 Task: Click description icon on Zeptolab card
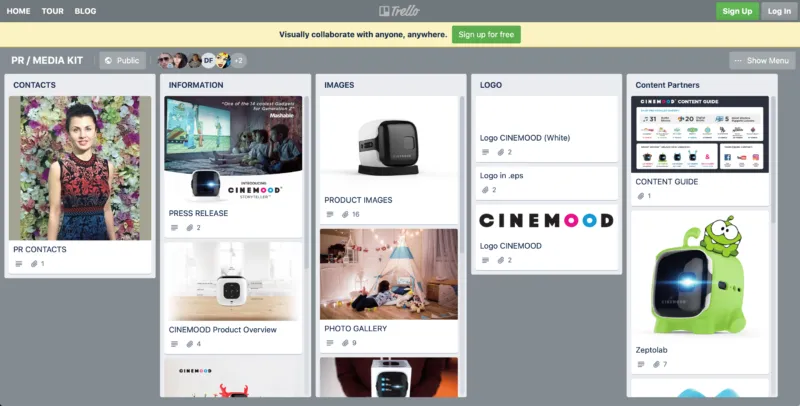[x=641, y=364]
